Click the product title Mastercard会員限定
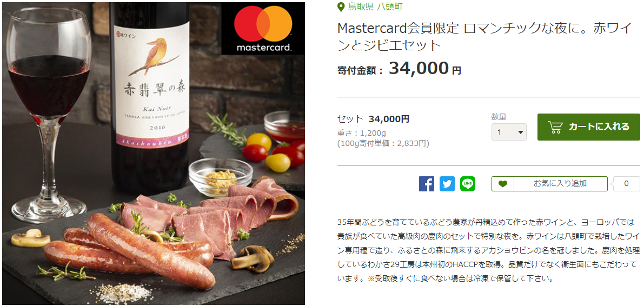Image resolution: width=644 pixels, height=306 pixels. coord(483,37)
